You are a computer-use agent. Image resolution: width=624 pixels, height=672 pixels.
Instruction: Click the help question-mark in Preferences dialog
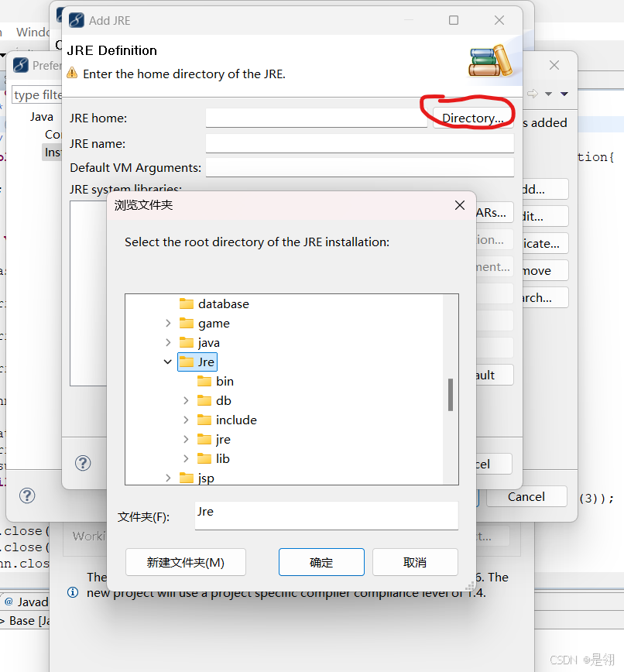click(x=27, y=495)
